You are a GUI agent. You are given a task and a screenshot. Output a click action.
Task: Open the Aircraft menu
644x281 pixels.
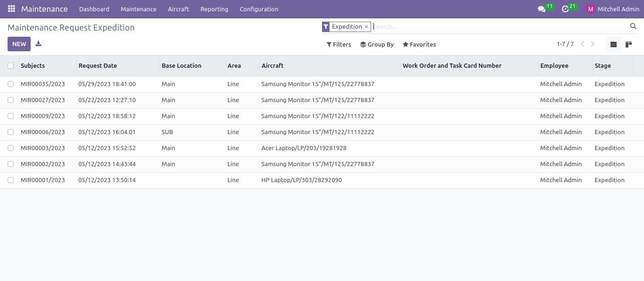point(178,9)
